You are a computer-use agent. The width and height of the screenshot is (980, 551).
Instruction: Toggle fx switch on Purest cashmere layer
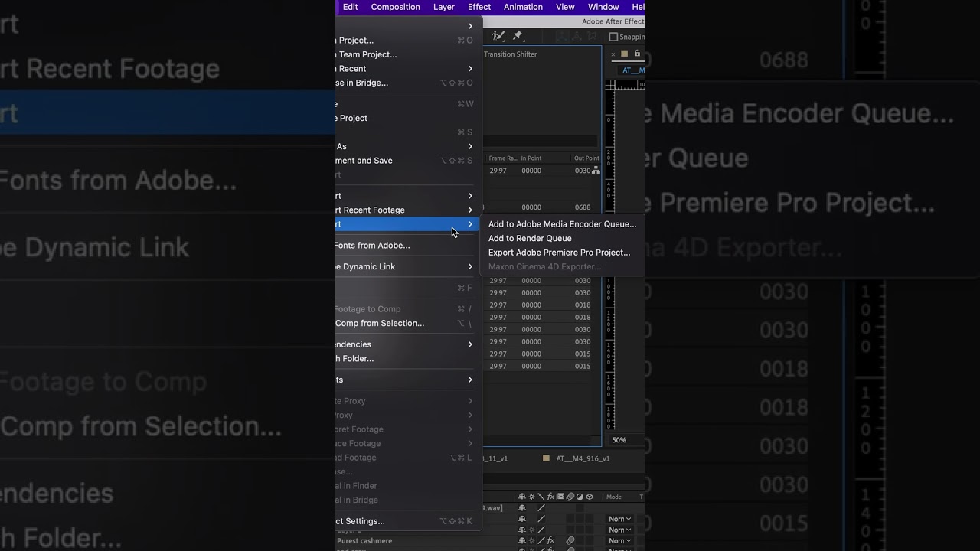[x=550, y=540]
